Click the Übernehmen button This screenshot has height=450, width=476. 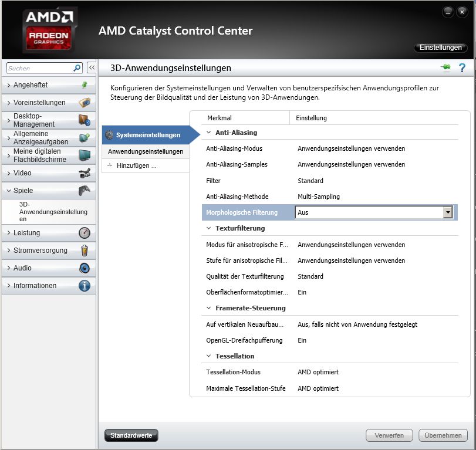click(x=443, y=435)
